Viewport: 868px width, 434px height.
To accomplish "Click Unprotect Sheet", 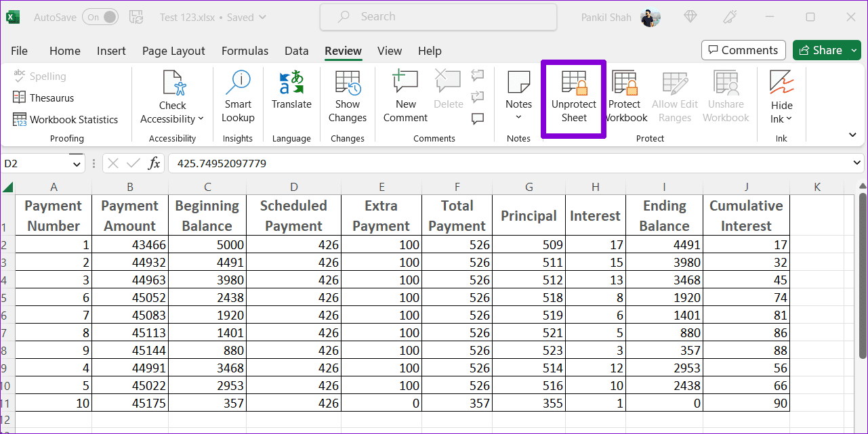I will coord(574,97).
